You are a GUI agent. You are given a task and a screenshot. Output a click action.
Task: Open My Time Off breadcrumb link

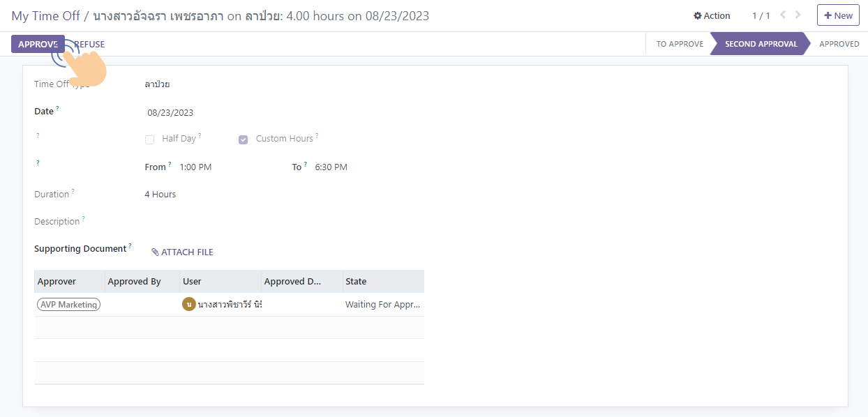pyautogui.click(x=45, y=15)
